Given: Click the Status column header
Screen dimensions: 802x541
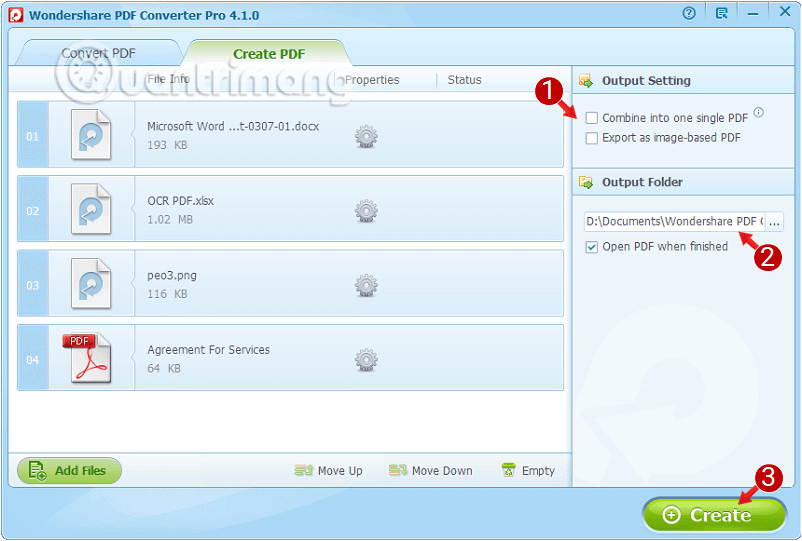Looking at the screenshot, I should [464, 80].
